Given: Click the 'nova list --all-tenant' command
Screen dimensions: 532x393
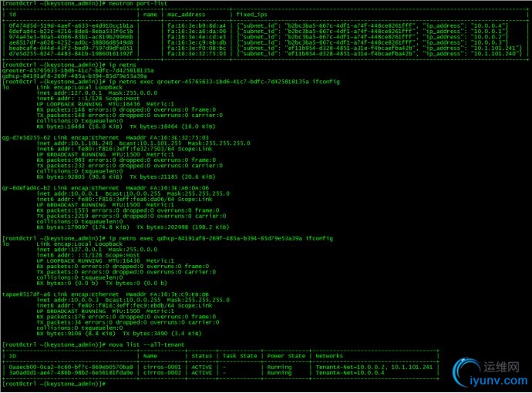Looking at the screenshot, I should 146,344.
